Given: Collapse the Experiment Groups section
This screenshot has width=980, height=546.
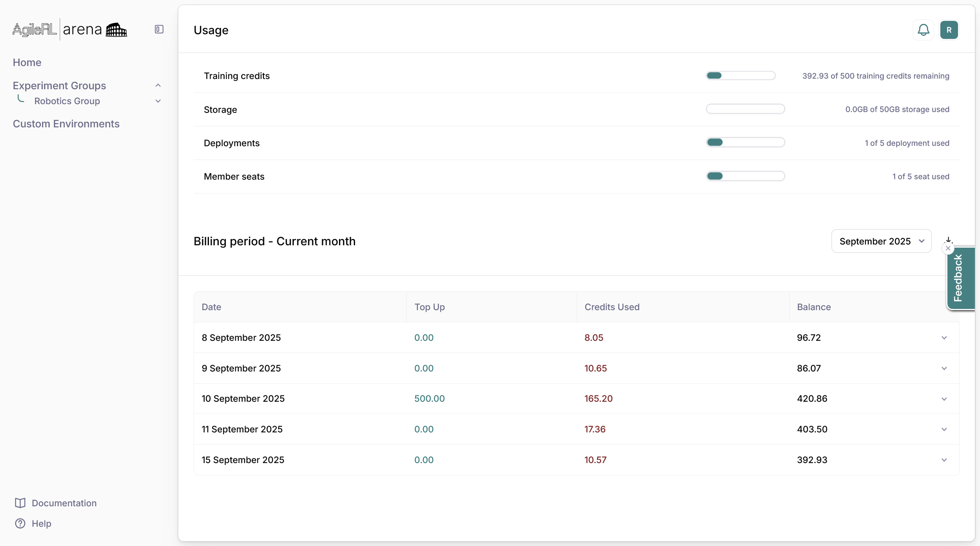Looking at the screenshot, I should (158, 85).
